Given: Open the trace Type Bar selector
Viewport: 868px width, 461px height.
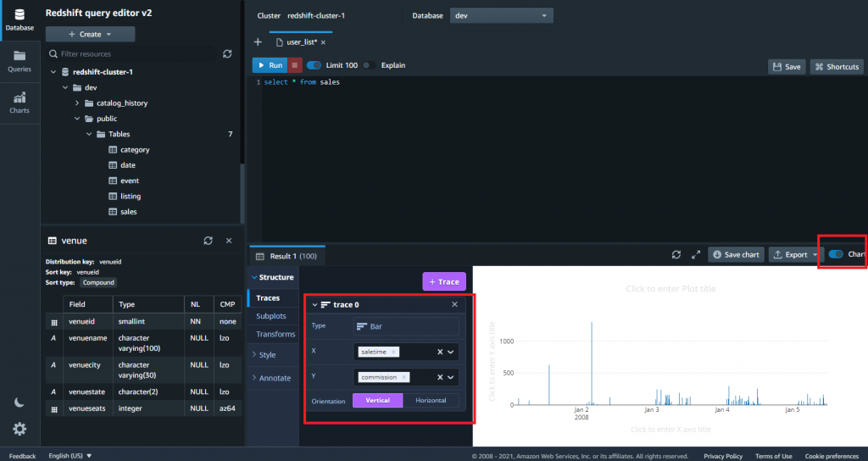Looking at the screenshot, I should pos(406,326).
